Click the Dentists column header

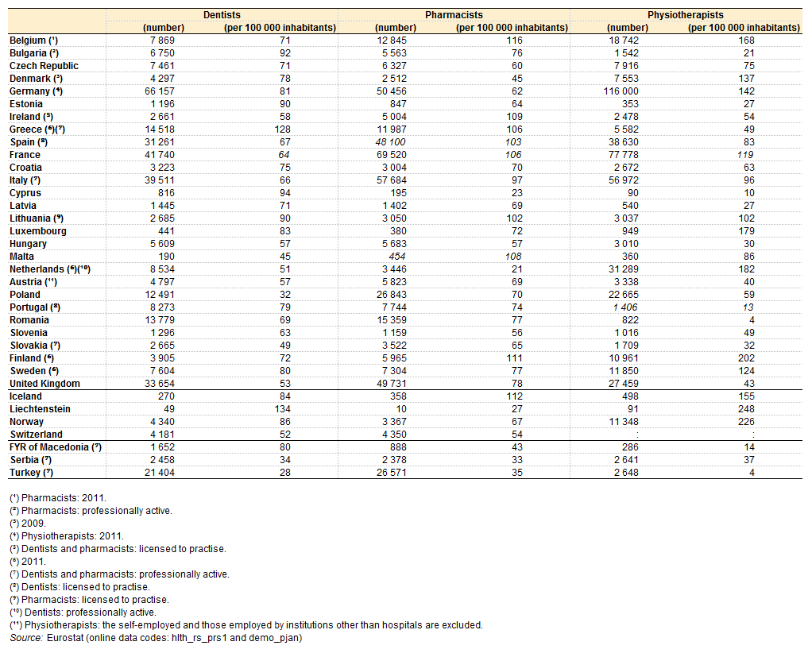[x=222, y=15]
